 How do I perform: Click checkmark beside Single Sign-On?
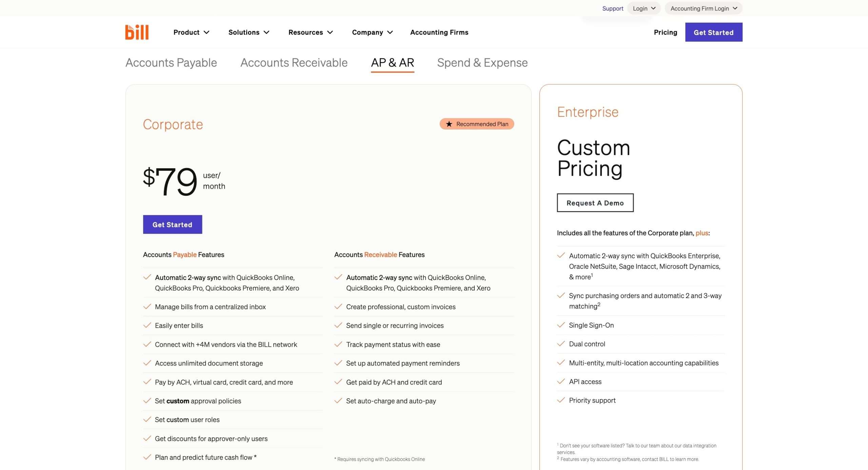click(x=561, y=325)
